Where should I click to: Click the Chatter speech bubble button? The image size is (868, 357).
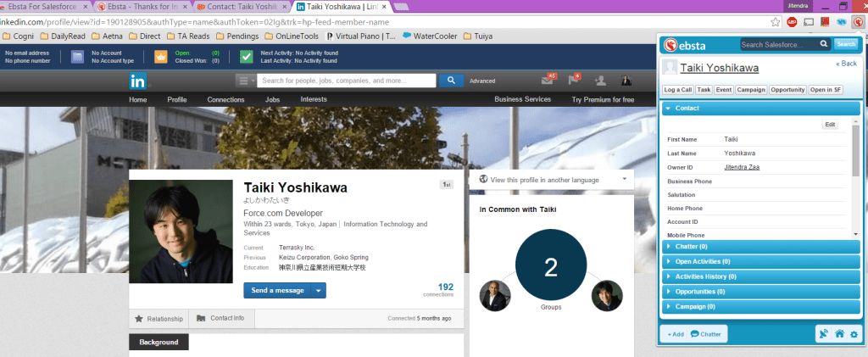click(x=706, y=334)
